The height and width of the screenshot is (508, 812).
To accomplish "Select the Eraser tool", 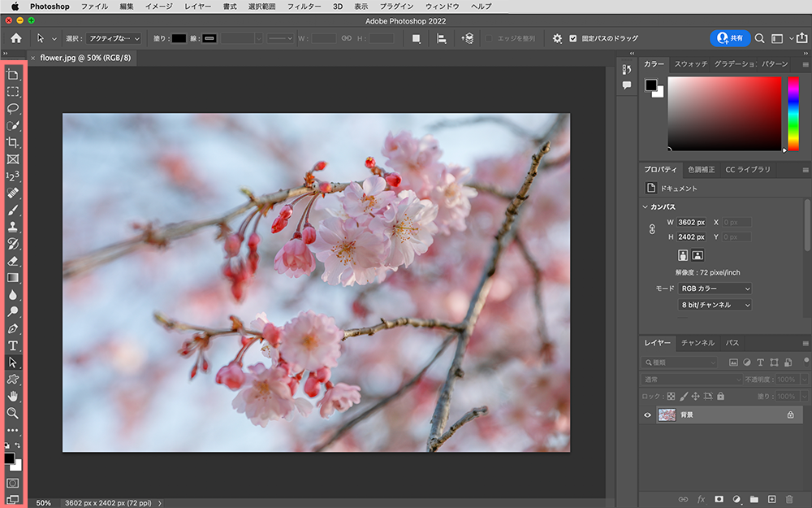I will coord(13,261).
